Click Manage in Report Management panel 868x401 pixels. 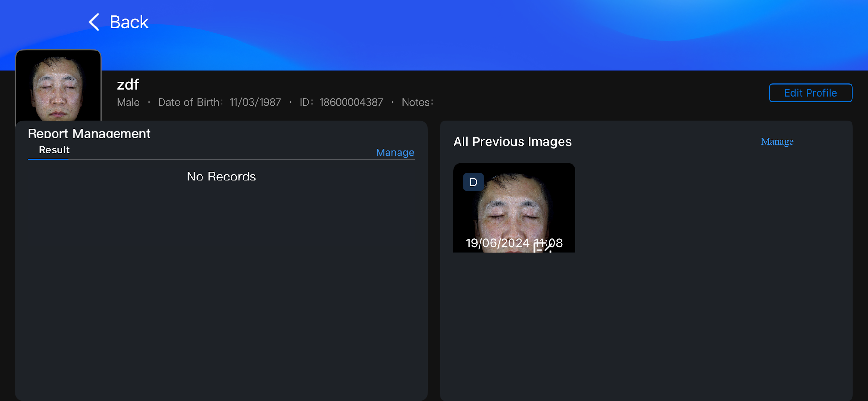click(x=395, y=153)
